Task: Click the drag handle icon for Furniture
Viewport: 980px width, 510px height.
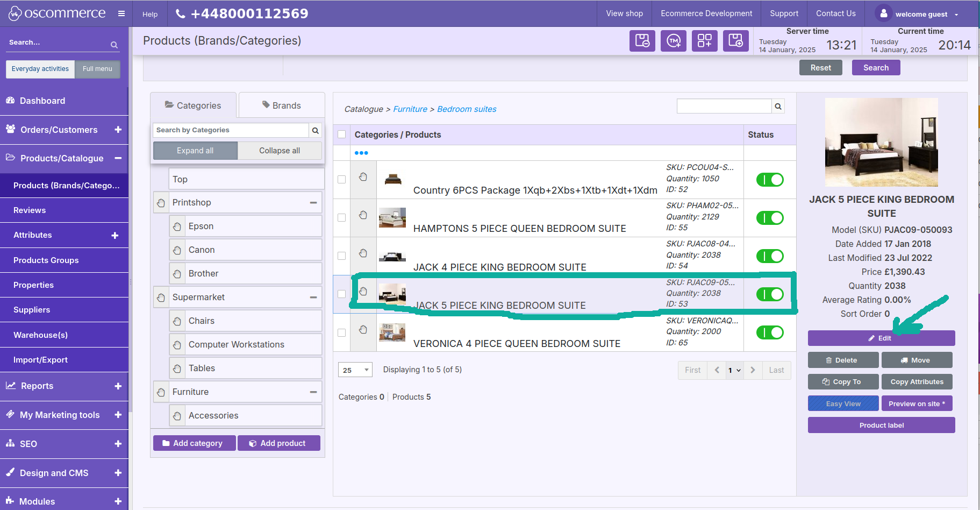Action: pos(161,392)
